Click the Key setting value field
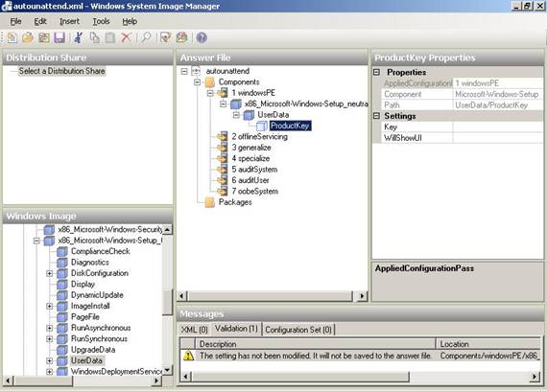547x392 pixels. 498,127
